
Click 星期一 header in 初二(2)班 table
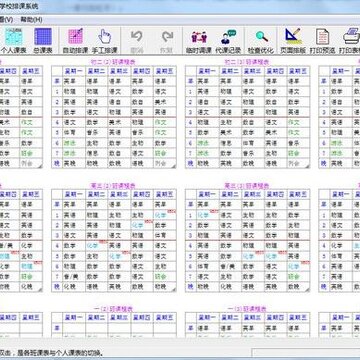pyautogui.click(x=74, y=71)
